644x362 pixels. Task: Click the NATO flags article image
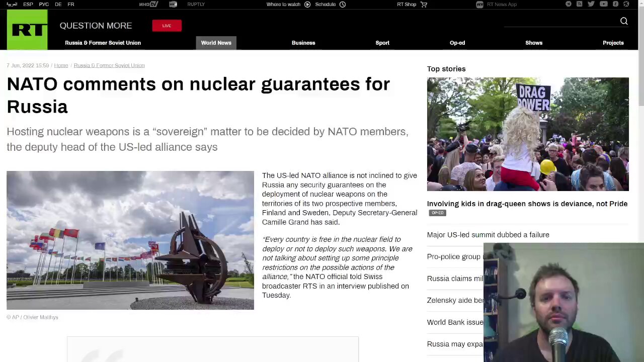130,240
